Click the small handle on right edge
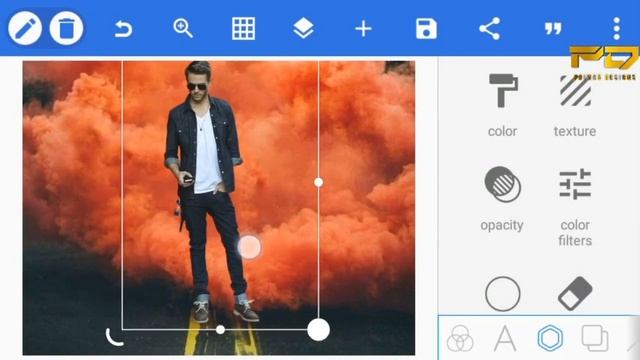The image size is (640, 360). click(x=318, y=182)
